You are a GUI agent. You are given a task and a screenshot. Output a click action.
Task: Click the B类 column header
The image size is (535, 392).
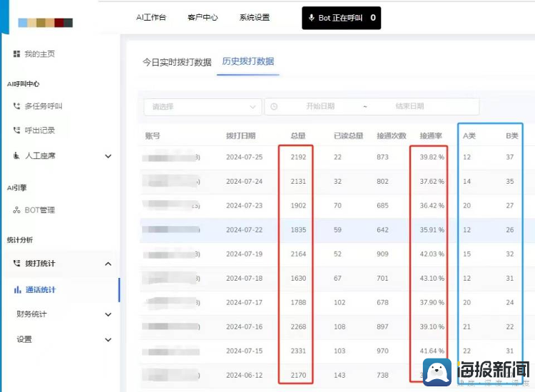pyautogui.click(x=512, y=136)
